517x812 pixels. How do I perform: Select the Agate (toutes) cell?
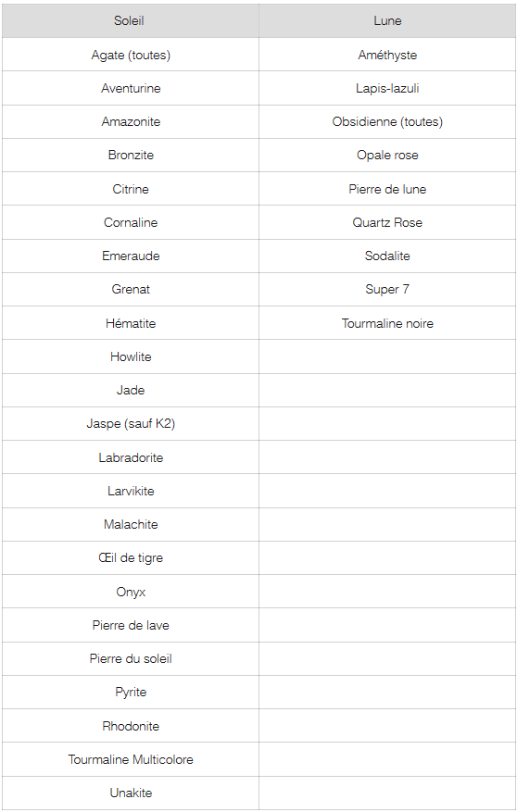(x=130, y=55)
